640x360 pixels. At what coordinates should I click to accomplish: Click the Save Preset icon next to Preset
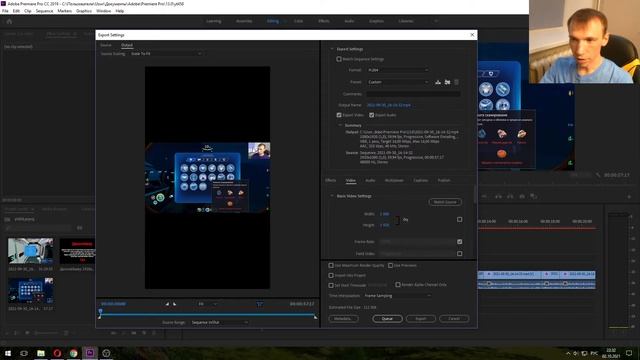(x=438, y=82)
